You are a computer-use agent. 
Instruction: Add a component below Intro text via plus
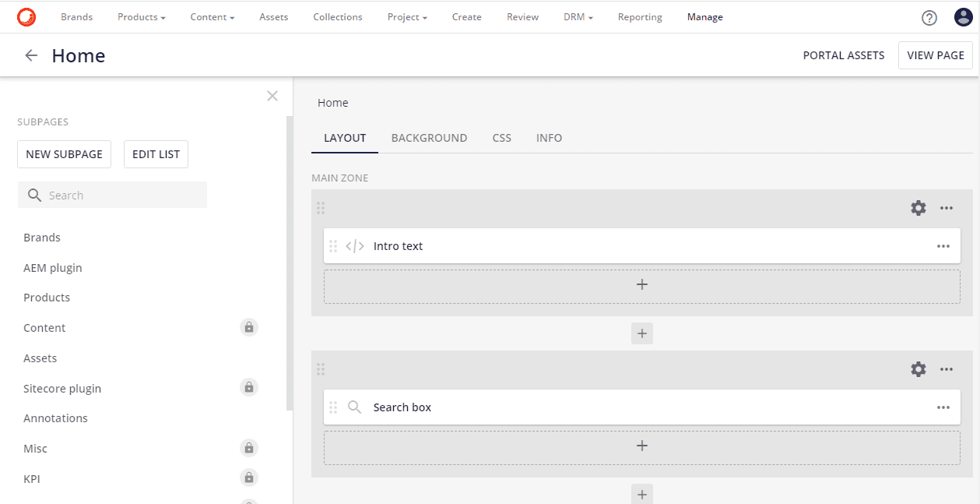[642, 286]
